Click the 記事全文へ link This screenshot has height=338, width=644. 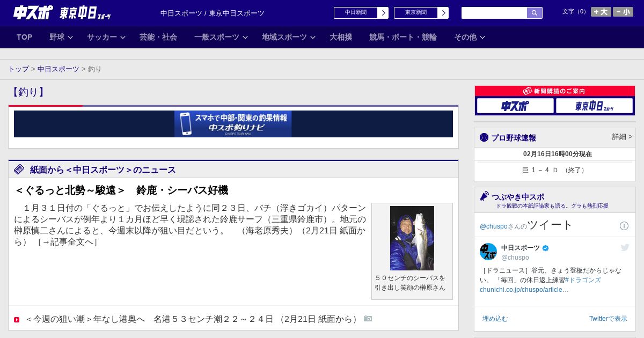68,242
